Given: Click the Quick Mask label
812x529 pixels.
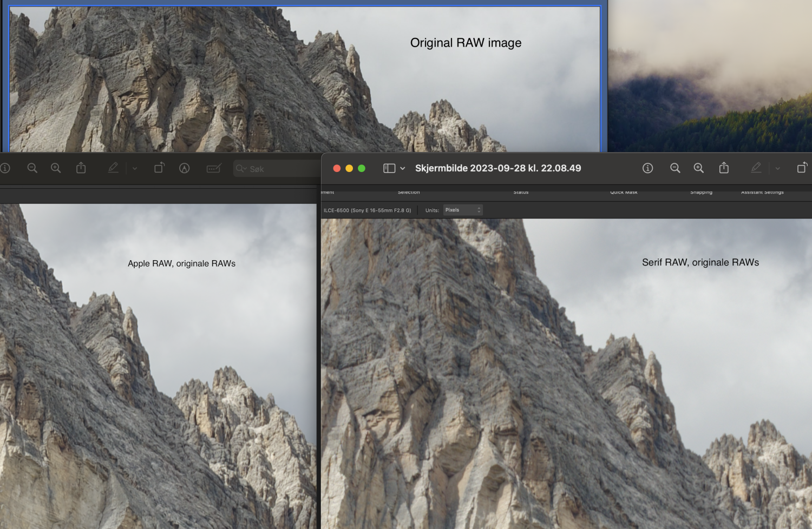Looking at the screenshot, I should (x=624, y=192).
